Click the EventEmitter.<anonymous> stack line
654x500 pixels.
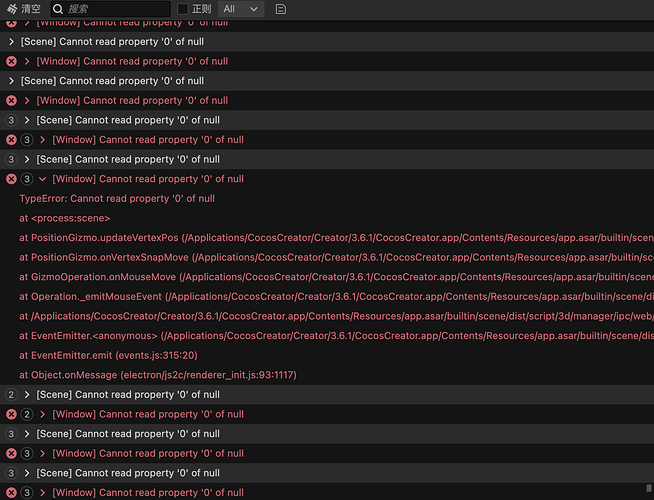pyautogui.click(x=336, y=336)
